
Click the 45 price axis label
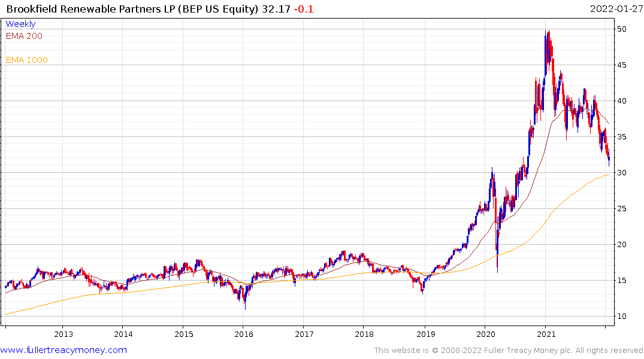[x=621, y=65]
